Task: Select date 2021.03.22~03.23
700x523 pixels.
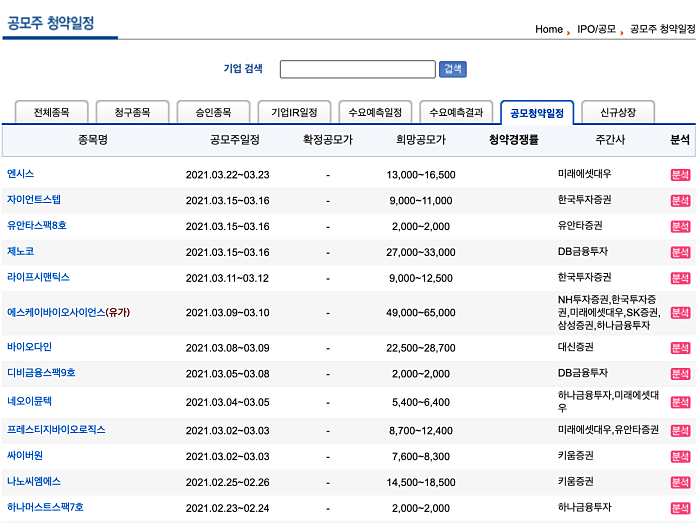Action: (x=228, y=175)
